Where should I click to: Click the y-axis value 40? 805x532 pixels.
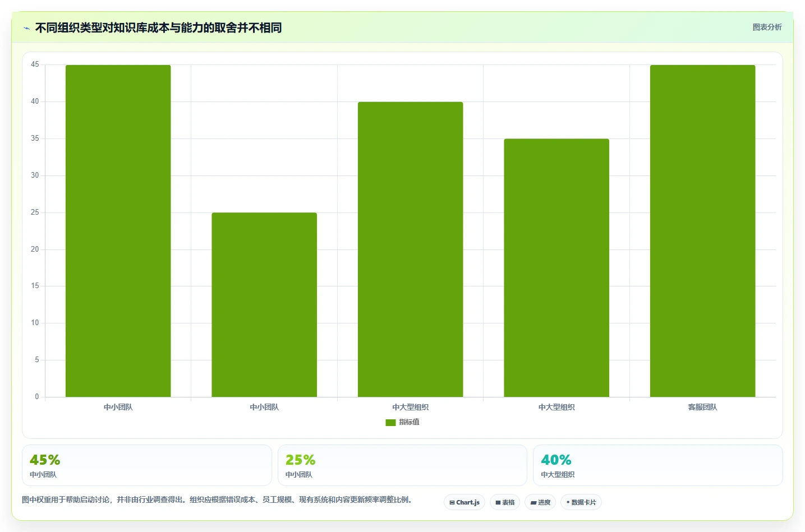[35, 101]
